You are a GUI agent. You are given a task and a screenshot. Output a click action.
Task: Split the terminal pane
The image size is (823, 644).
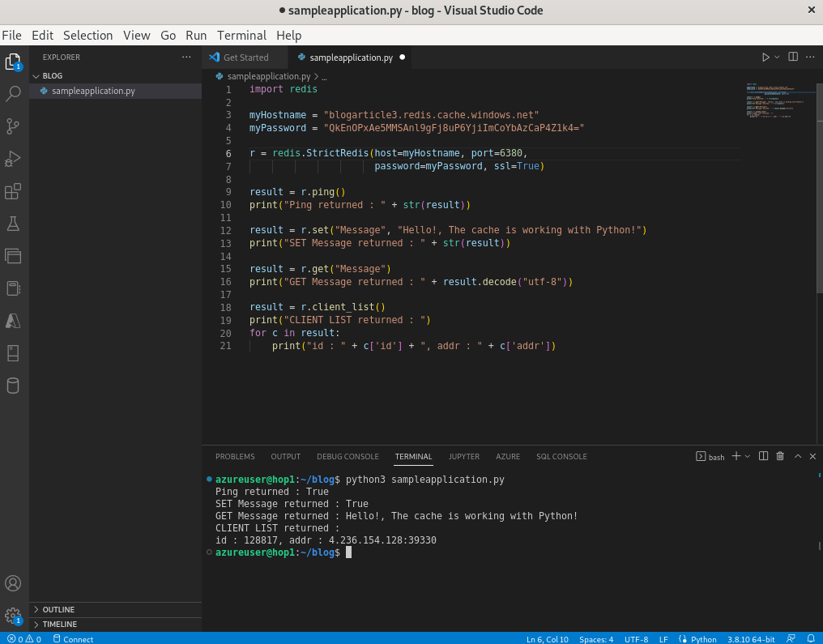pos(764,456)
